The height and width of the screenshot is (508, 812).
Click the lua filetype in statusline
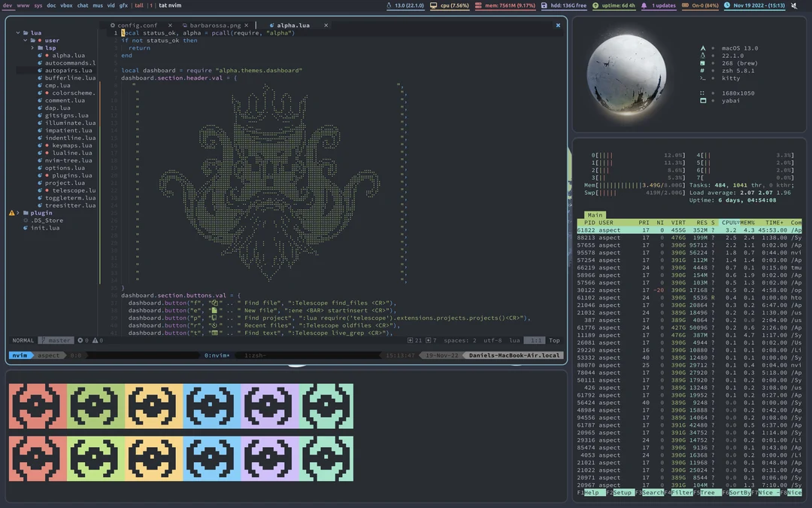[x=514, y=341]
